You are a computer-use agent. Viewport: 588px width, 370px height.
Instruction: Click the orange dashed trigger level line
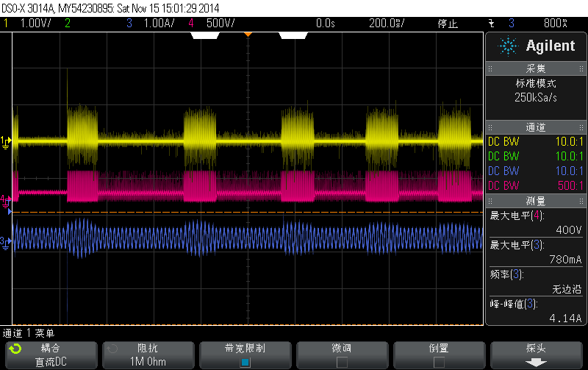[x=248, y=213]
